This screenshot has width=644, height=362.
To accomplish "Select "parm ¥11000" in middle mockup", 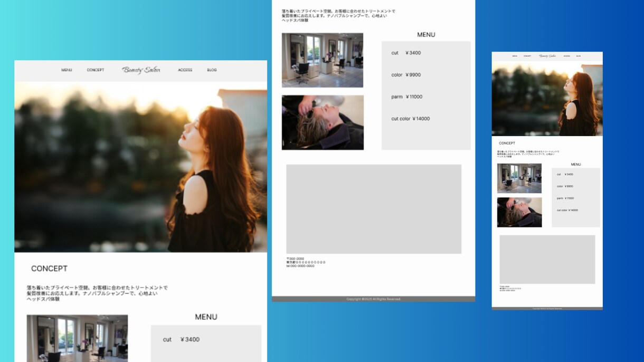I will click(x=406, y=97).
